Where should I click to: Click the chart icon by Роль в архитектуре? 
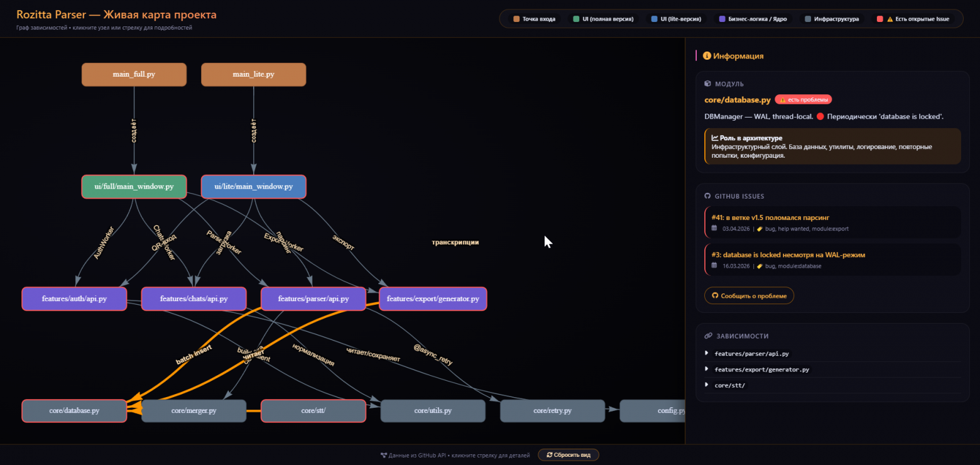point(715,138)
